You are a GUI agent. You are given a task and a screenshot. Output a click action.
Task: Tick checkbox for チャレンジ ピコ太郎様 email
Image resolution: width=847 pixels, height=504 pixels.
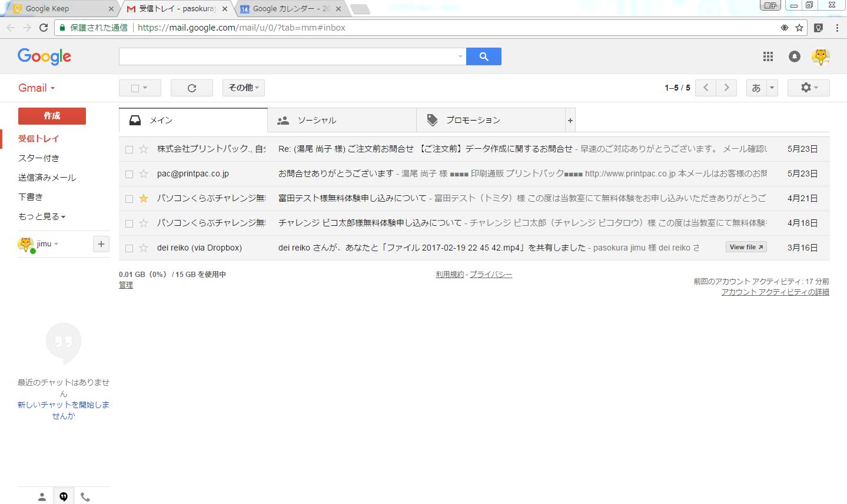(129, 223)
